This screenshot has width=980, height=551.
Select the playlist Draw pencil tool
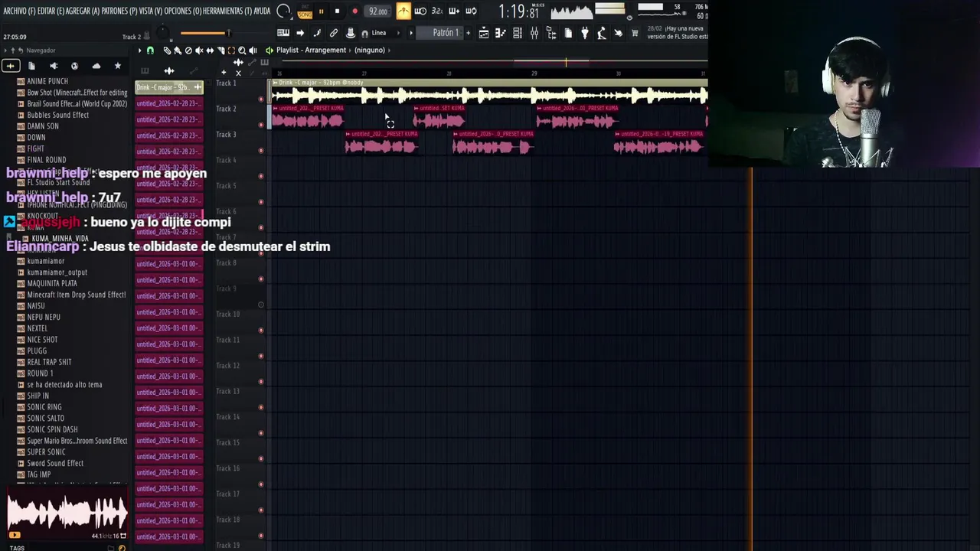coord(167,51)
